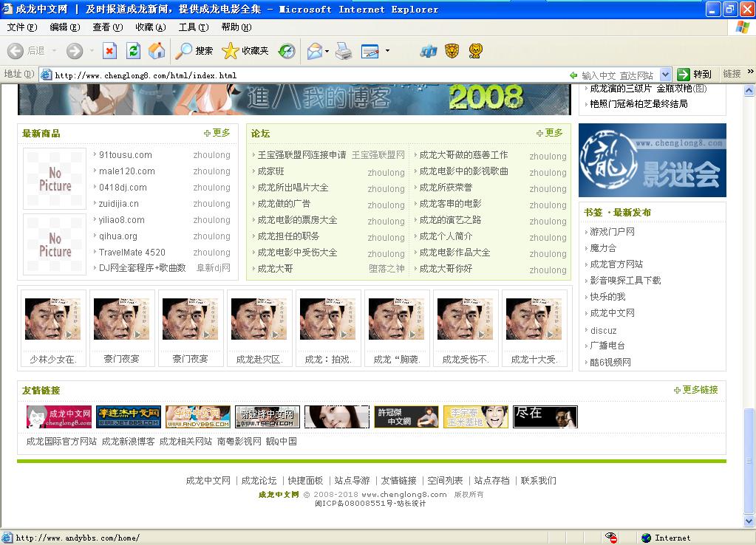The width and height of the screenshot is (756, 545).
Task: Open 艳照门冠希柏芝最终结局 news link
Action: 638,103
